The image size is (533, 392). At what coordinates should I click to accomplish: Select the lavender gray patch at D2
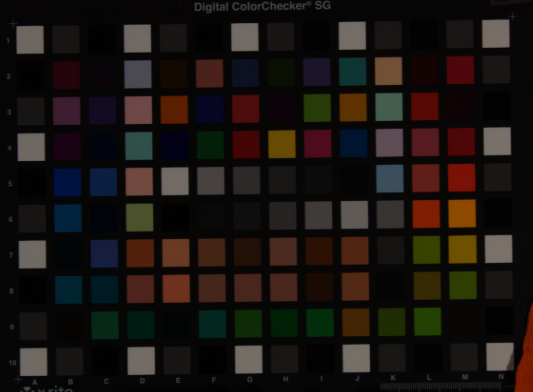138,74
